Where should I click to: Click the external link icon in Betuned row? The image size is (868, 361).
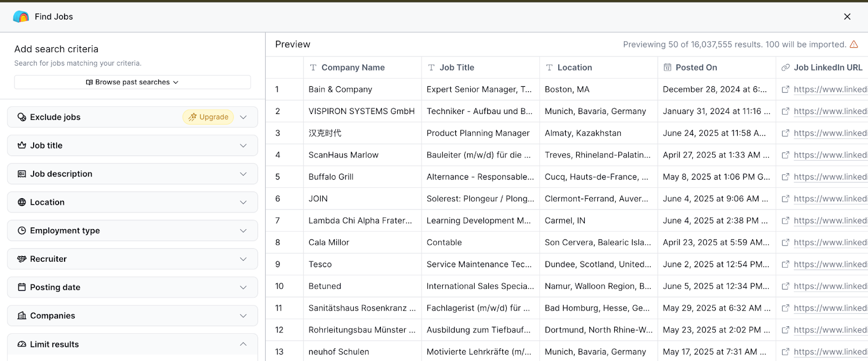786,286
